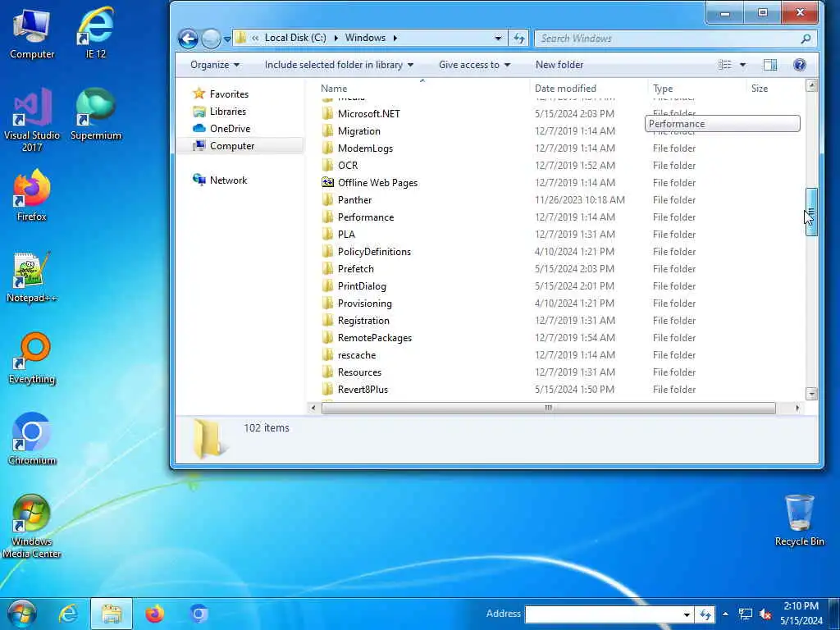Click the Windows breadcrumb segment
This screenshot has width=840, height=630.
365,38
